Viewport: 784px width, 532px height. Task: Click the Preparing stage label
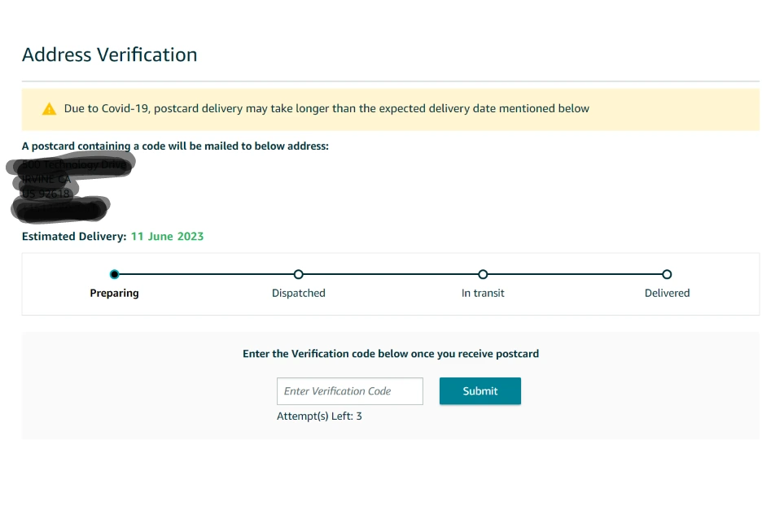point(114,293)
